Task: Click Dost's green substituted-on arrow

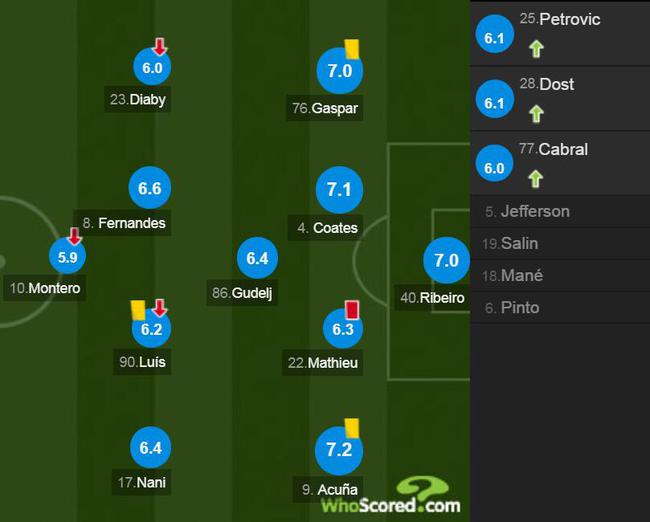Action: point(536,114)
